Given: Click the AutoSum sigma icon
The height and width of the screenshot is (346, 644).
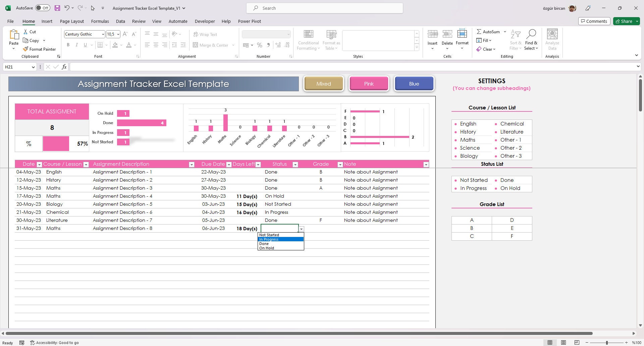Looking at the screenshot, I should (x=479, y=32).
